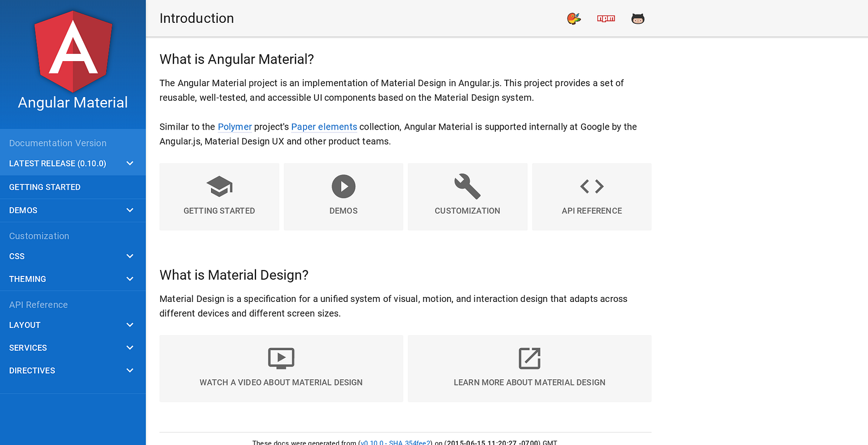The height and width of the screenshot is (445, 868).
Task: Follow the Polymer link
Action: [235, 127]
